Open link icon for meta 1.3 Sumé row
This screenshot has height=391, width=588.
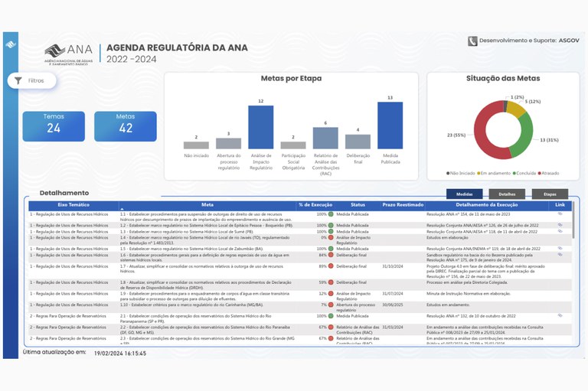pyautogui.click(x=560, y=231)
